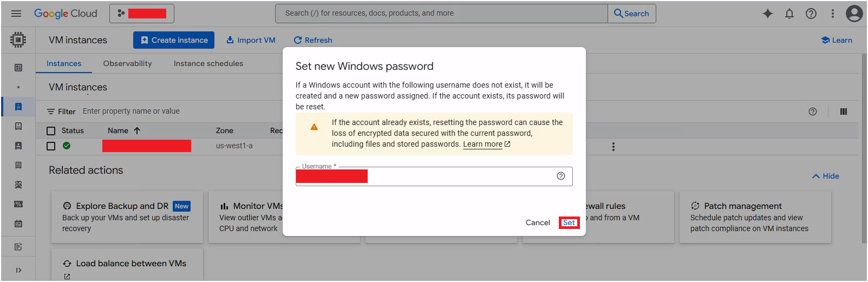Tick the select-all checkbox in table header
Viewport: 868px width, 282px height.
pyautogui.click(x=51, y=131)
